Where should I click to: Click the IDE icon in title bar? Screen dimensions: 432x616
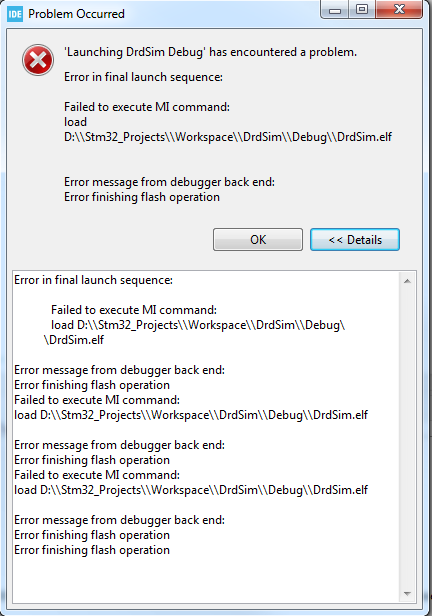point(15,14)
